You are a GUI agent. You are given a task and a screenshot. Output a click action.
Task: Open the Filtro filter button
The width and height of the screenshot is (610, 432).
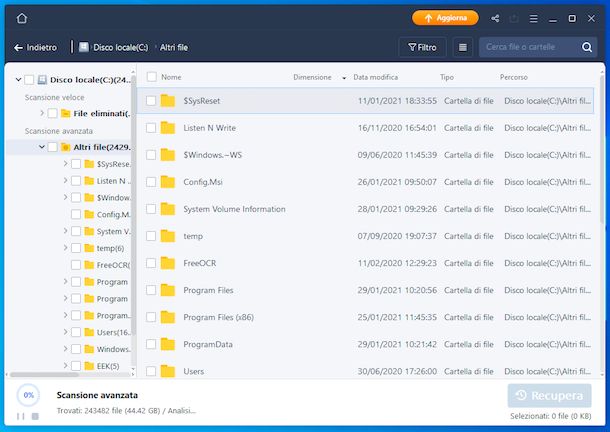tap(422, 47)
